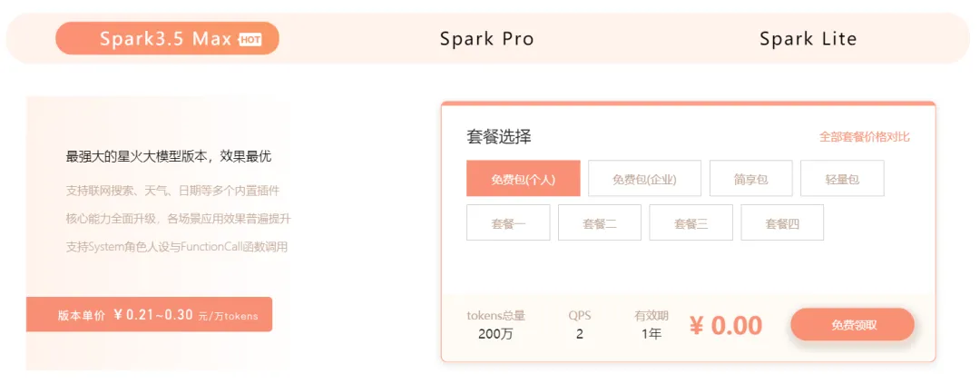Click the 有效期 1年 value

point(651,334)
